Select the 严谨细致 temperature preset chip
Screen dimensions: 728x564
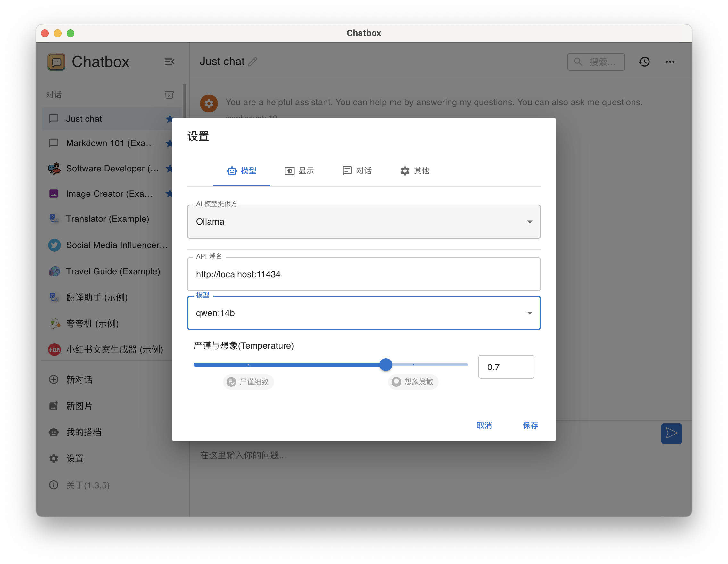(248, 382)
